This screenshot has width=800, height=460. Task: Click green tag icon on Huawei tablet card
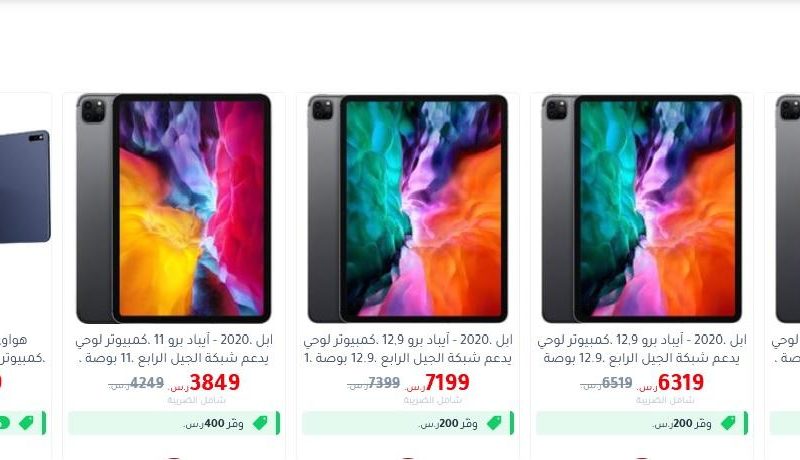(x=26, y=423)
